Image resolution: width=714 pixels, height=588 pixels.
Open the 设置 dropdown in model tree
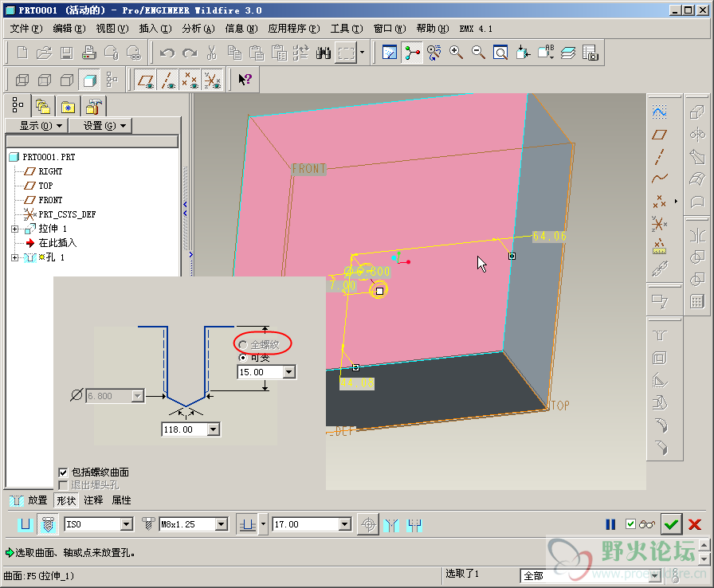(100, 126)
